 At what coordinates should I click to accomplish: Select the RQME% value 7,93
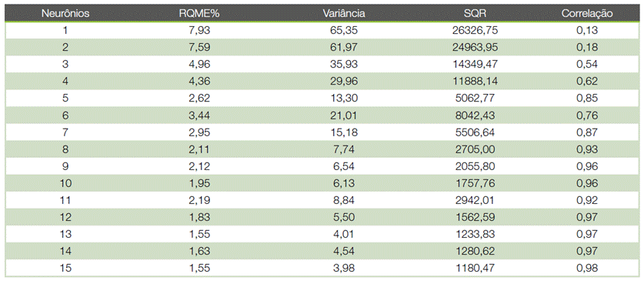tap(200, 30)
